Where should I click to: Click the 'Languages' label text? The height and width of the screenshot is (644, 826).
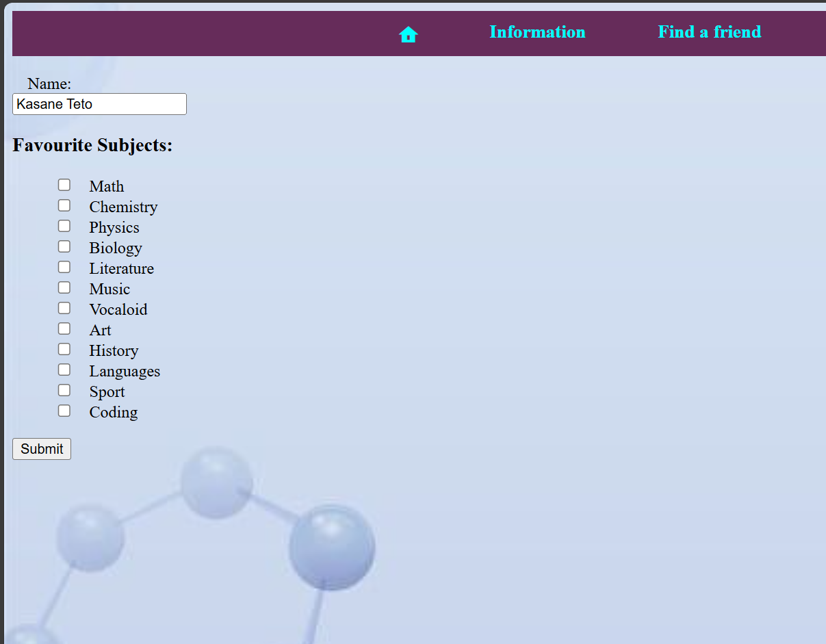[125, 371]
